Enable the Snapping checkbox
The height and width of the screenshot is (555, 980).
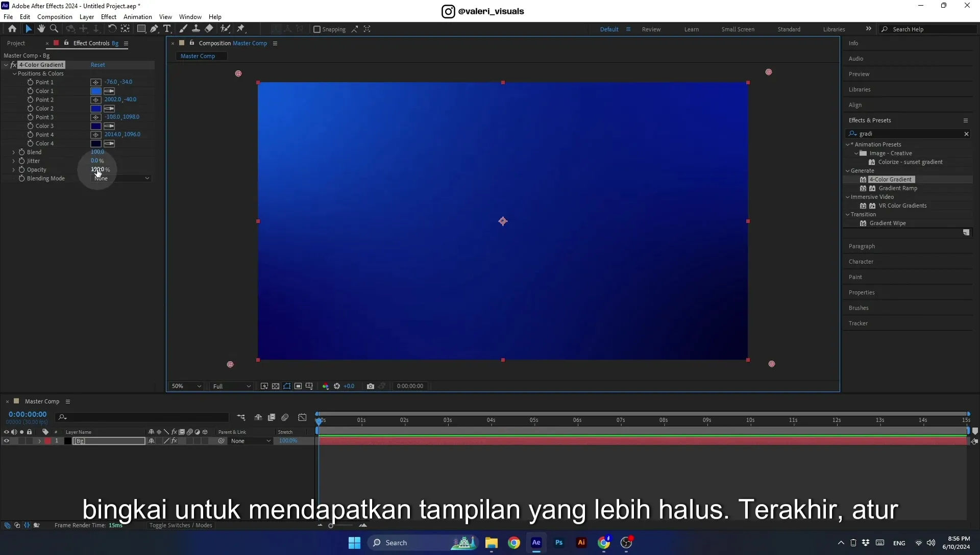pyautogui.click(x=317, y=29)
